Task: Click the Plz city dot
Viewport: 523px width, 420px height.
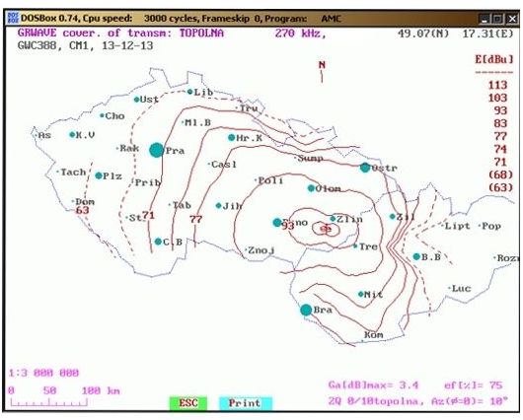Action: pyautogui.click(x=99, y=175)
